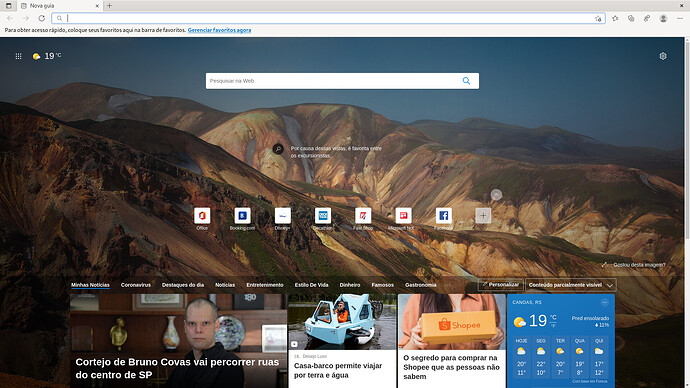The height and width of the screenshot is (388, 690).
Task: Select the Famosos tab
Action: [x=382, y=285]
